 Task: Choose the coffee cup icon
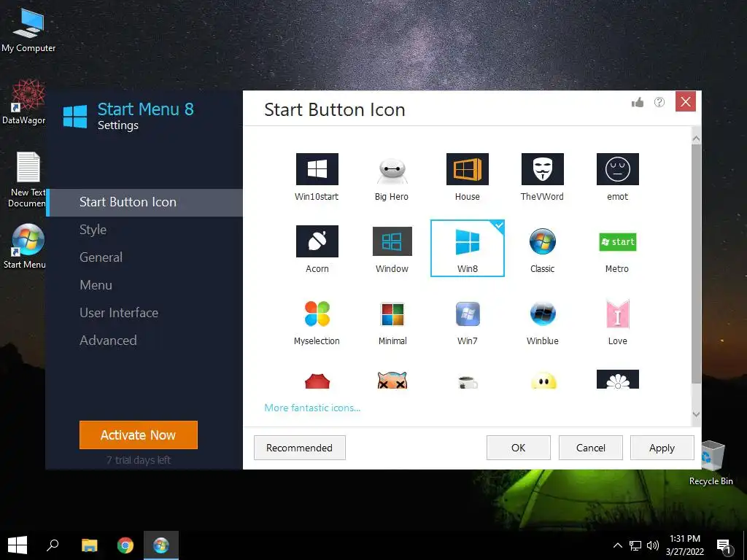(468, 382)
